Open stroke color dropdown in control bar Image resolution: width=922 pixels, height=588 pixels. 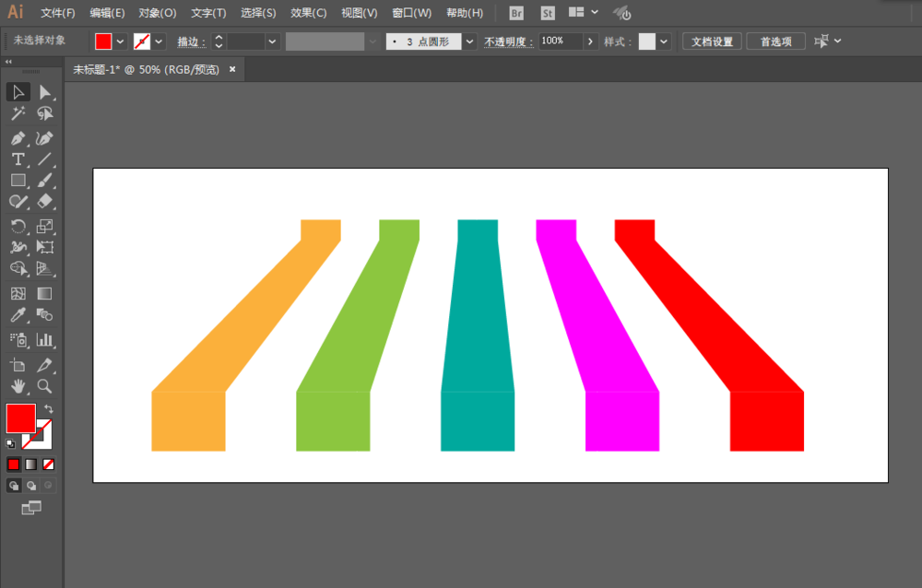click(159, 41)
